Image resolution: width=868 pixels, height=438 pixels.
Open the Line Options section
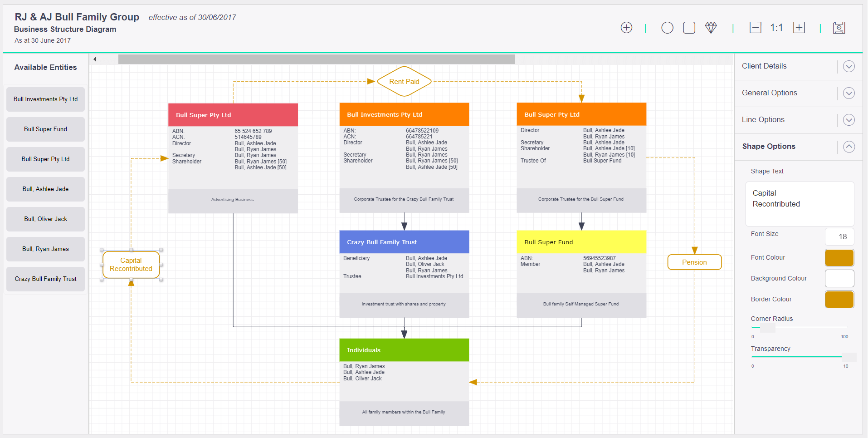(849, 120)
